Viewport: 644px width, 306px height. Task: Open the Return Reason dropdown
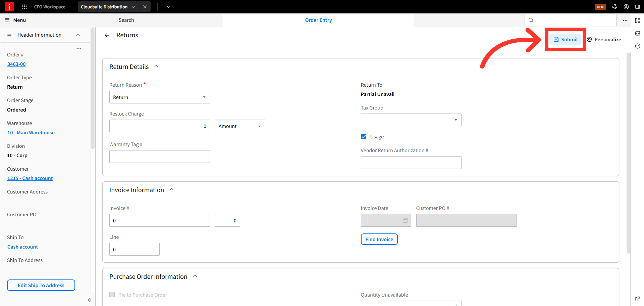pos(160,97)
